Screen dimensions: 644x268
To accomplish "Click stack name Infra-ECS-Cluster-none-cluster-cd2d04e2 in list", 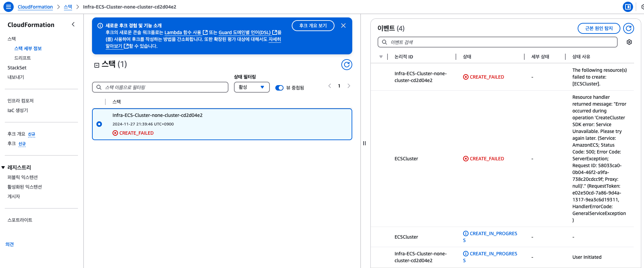I will click(x=157, y=115).
